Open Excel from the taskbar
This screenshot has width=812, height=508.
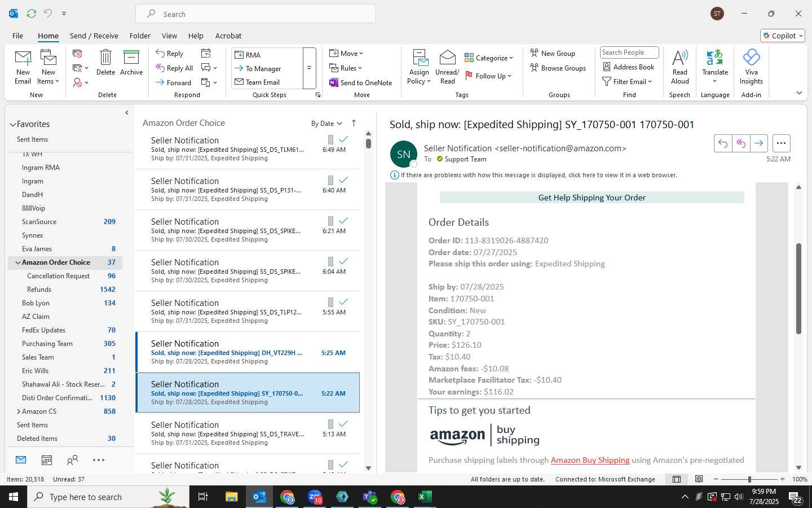point(425,497)
